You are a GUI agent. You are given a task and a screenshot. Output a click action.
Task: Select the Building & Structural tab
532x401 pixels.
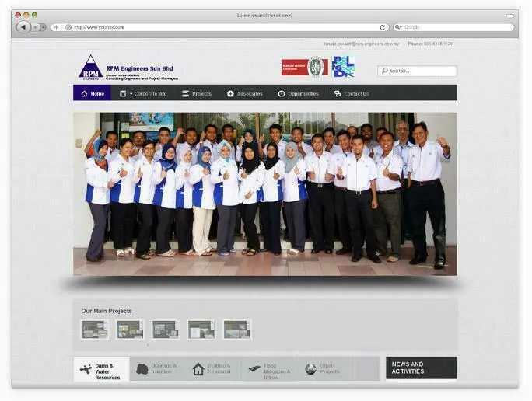[x=213, y=369]
